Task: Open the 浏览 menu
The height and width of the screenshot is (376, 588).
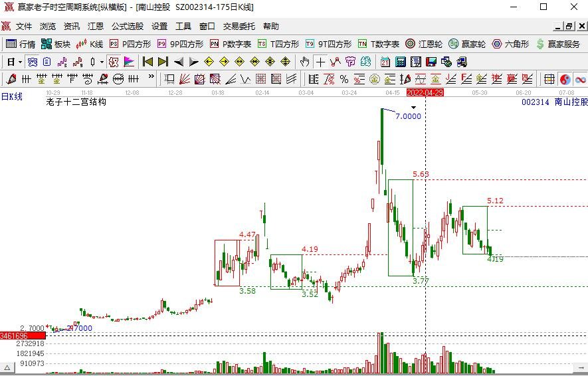Action: (48, 27)
